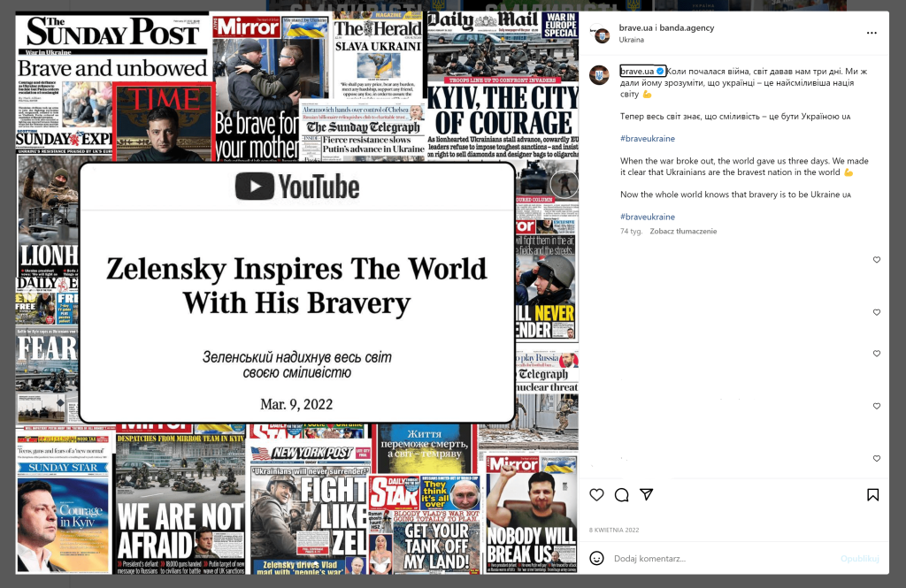
Task: Focus the Dodaj komentarz input field
Action: click(x=722, y=559)
